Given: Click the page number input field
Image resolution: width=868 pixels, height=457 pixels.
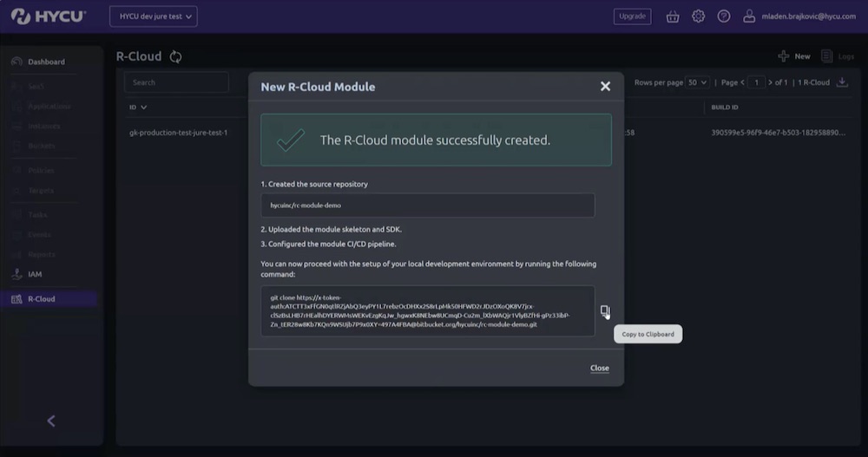Looking at the screenshot, I should [x=756, y=82].
